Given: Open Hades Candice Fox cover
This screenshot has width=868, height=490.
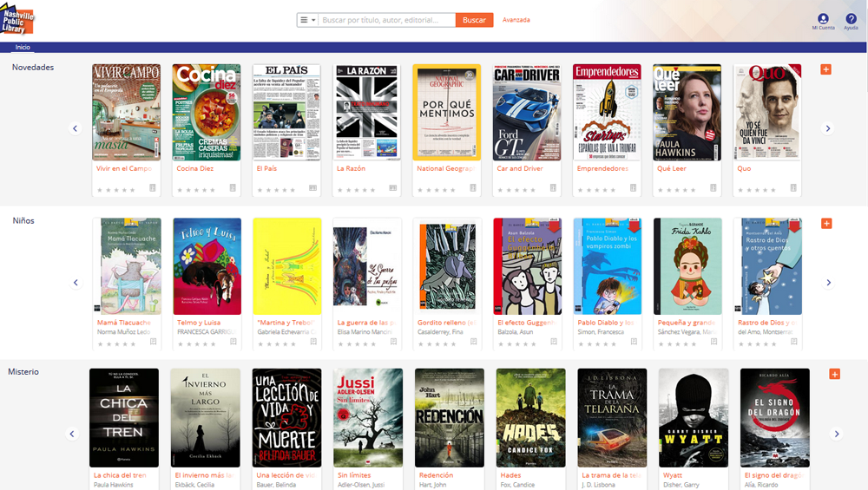Looking at the screenshot, I should click(531, 418).
